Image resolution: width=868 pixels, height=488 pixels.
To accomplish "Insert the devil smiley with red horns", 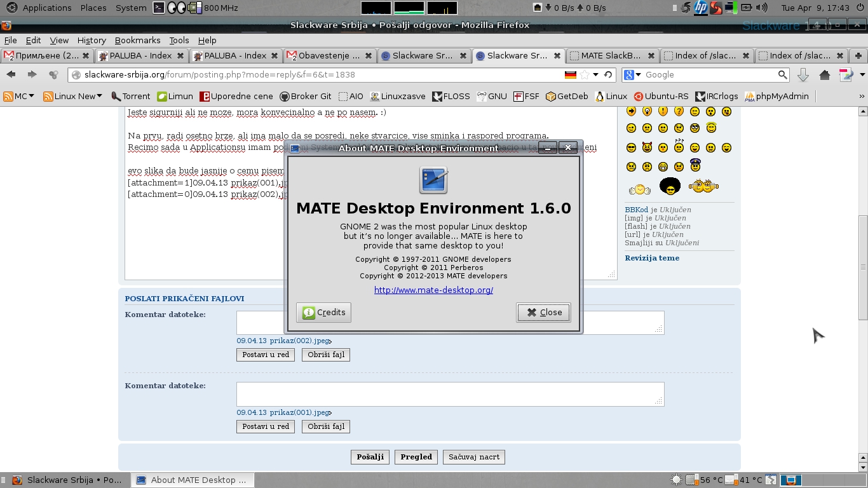I will pyautogui.click(x=647, y=147).
